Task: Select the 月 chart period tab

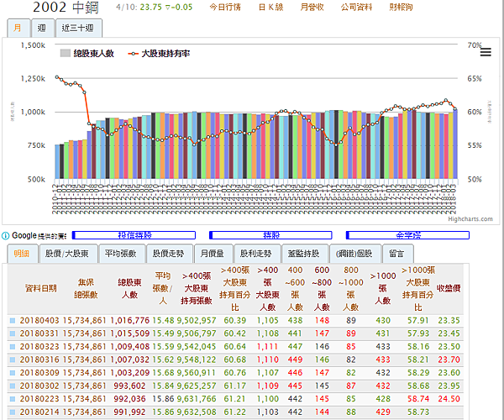Action: coord(18,28)
